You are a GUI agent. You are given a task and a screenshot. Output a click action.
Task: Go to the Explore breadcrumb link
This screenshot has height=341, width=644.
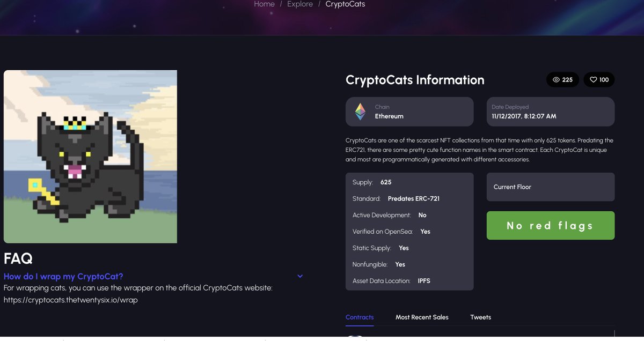point(300,4)
